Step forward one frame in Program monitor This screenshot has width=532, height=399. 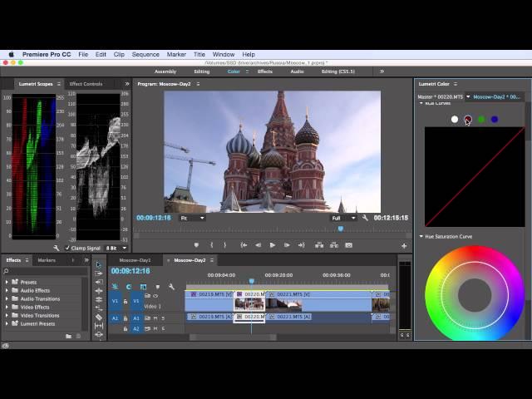pos(287,245)
